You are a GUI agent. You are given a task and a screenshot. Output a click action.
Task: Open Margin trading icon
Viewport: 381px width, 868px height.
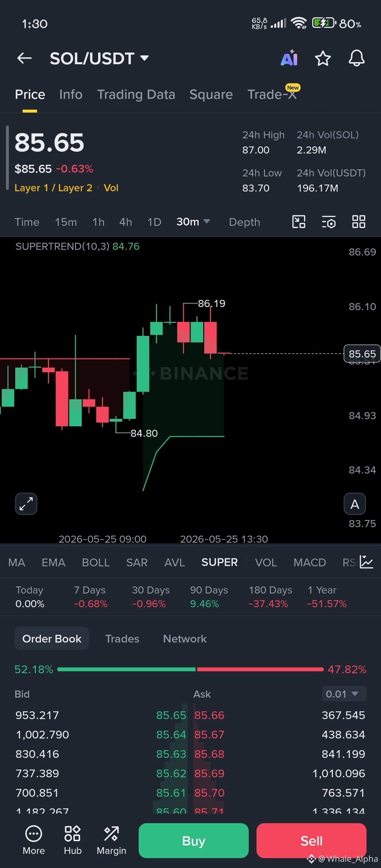[111, 840]
